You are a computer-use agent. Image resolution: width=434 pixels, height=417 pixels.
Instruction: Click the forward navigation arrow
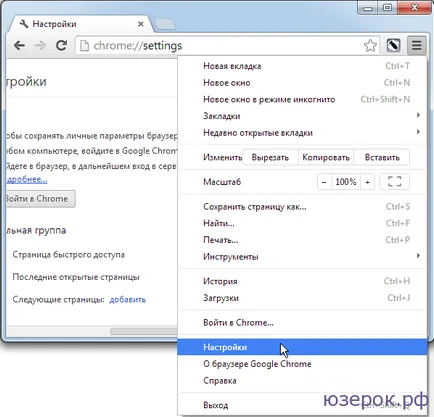pos(41,45)
